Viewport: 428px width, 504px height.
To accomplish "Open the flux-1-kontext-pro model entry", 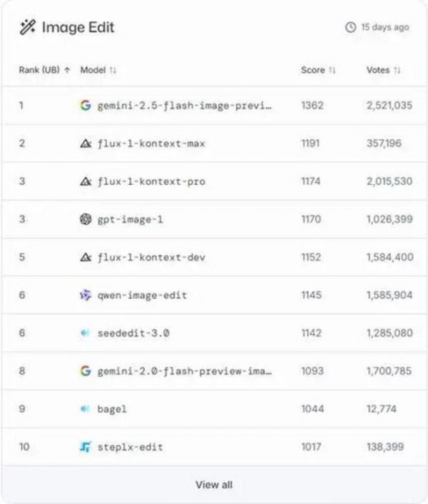I will (x=151, y=181).
